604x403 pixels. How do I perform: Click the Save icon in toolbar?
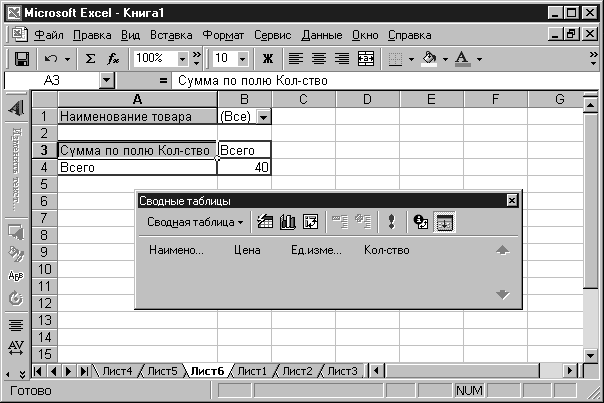[21, 59]
